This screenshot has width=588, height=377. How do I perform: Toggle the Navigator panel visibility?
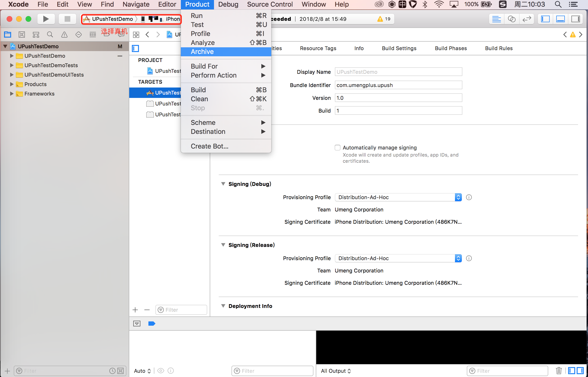click(x=545, y=19)
